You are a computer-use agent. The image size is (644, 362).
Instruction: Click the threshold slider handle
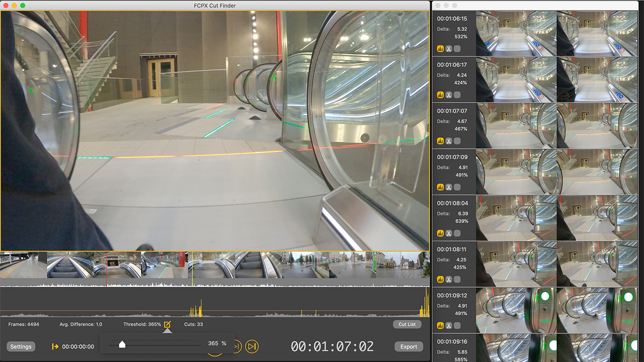point(122,344)
